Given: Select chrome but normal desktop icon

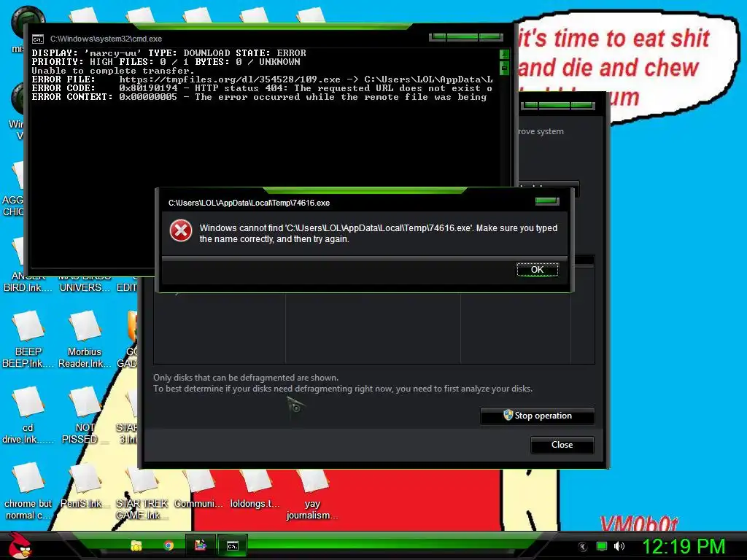Looking at the screenshot, I should pyautogui.click(x=28, y=491).
